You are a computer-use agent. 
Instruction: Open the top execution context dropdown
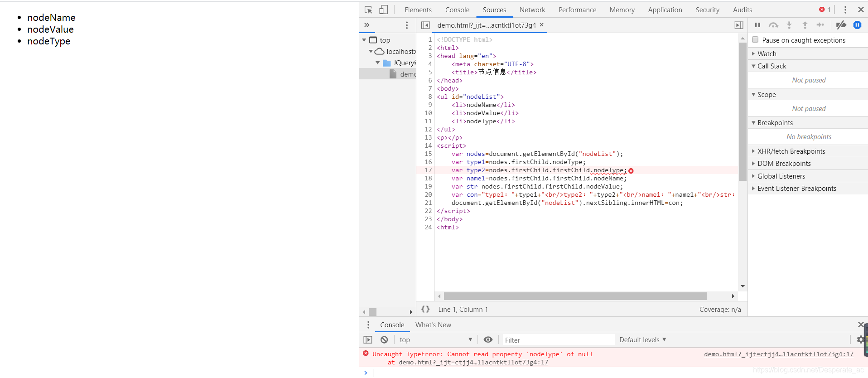tap(435, 340)
